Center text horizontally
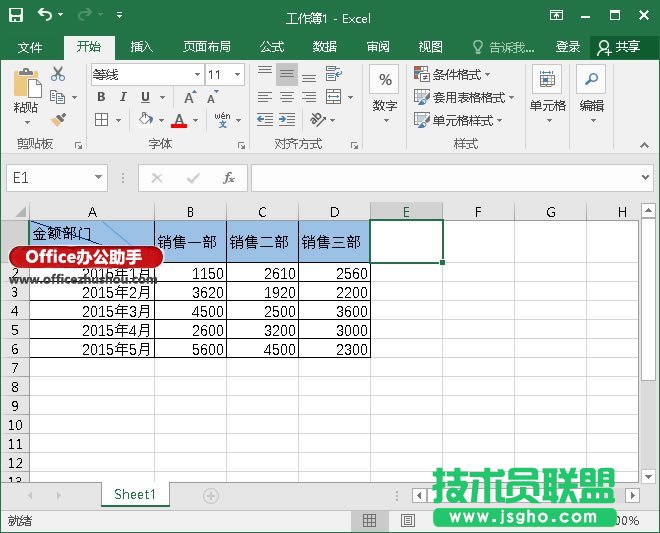Screen dimensions: 660x533 tap(287, 97)
